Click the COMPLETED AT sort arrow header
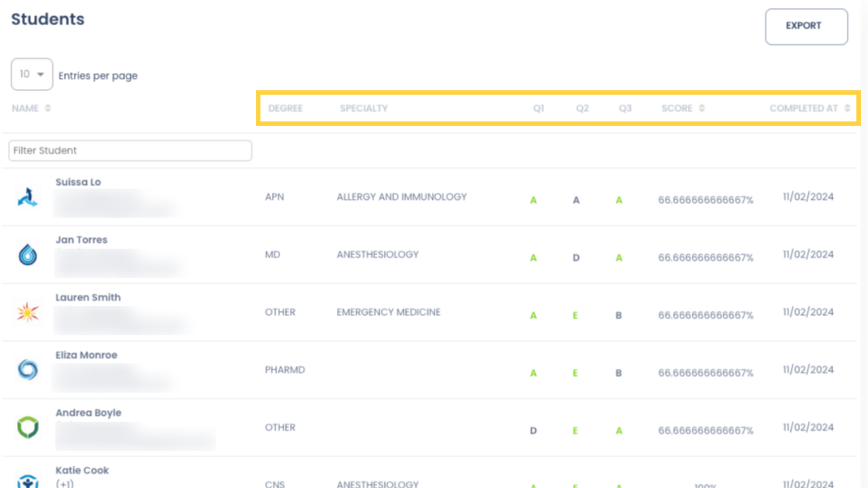 coord(848,108)
